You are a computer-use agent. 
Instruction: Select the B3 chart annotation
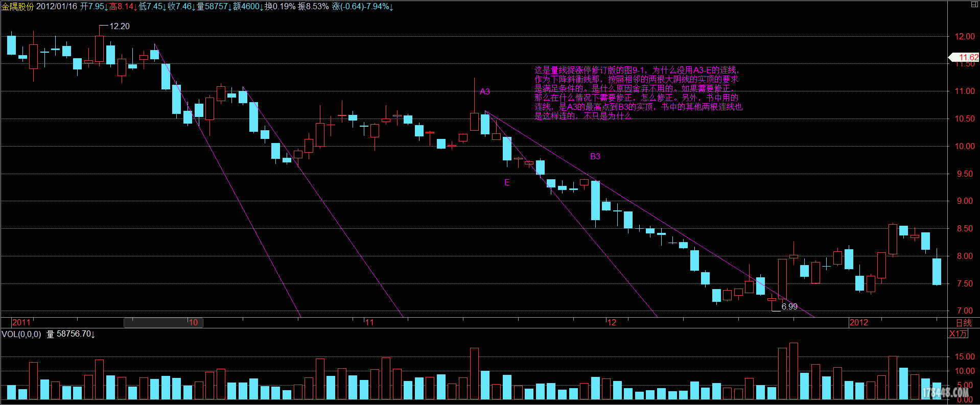595,156
